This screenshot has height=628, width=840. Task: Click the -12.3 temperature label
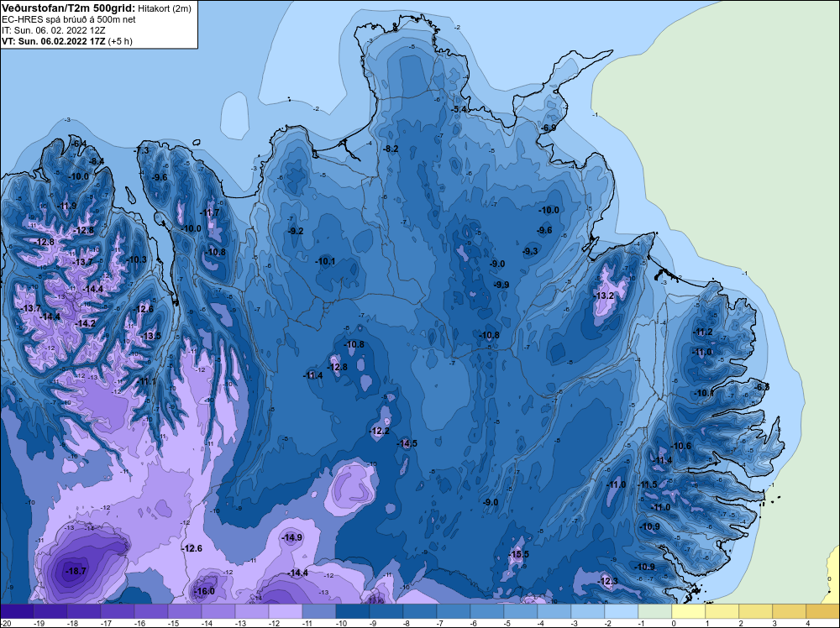607,581
